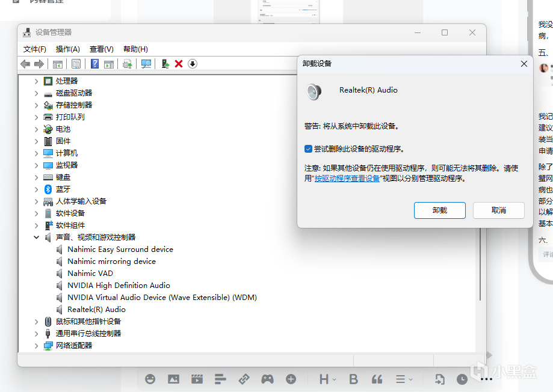Select Nahimic mirroring device
The width and height of the screenshot is (553, 392).
(111, 261)
